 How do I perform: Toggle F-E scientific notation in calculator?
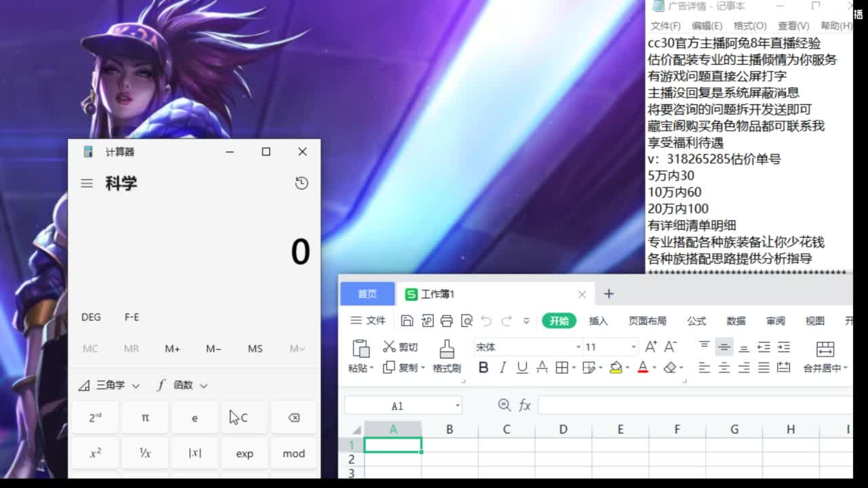click(x=132, y=317)
